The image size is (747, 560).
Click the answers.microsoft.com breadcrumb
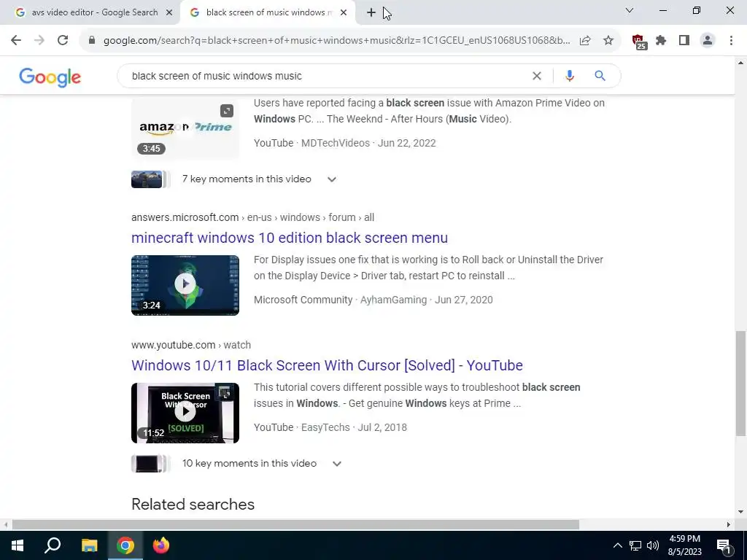pos(252,217)
